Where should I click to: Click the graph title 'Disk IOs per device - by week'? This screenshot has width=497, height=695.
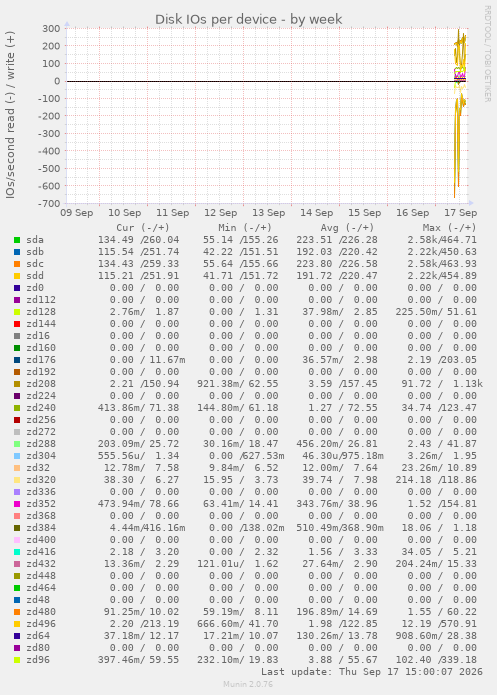click(248, 19)
